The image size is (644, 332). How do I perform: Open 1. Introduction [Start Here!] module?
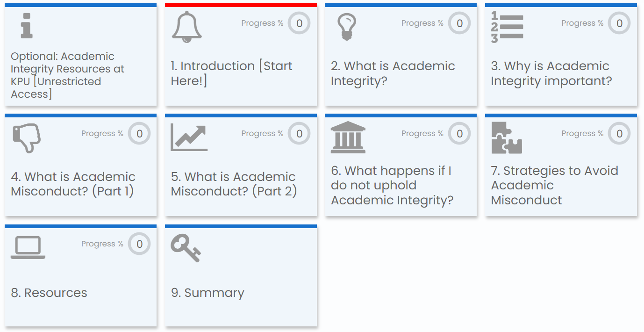(231, 73)
